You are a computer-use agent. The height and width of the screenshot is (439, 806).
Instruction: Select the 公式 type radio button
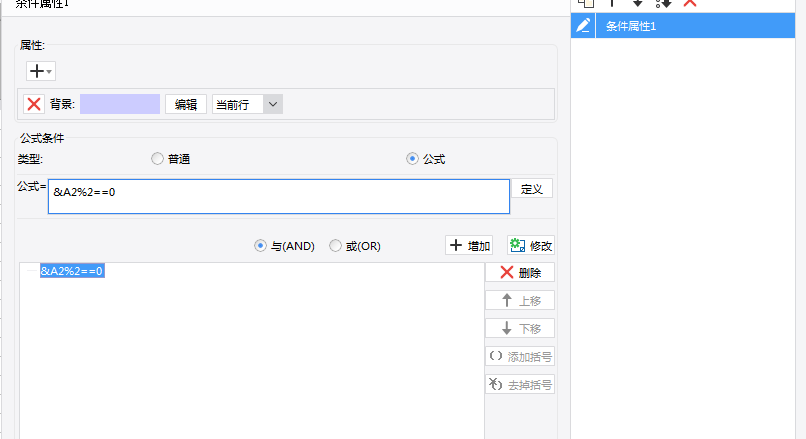[412, 159]
